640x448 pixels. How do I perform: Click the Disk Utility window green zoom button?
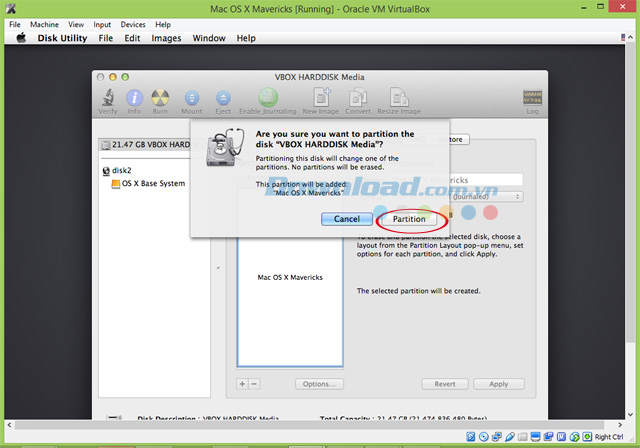[x=125, y=77]
